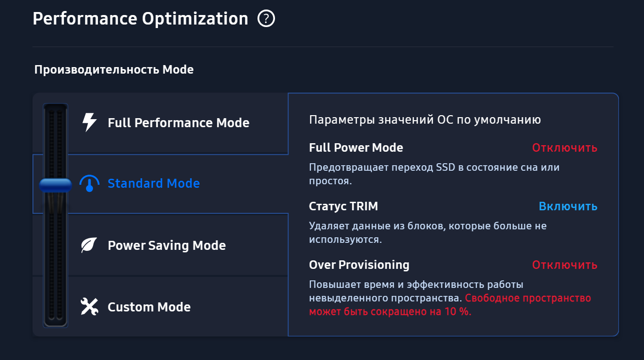Toggle Full Power Mode status Отключить

(564, 148)
